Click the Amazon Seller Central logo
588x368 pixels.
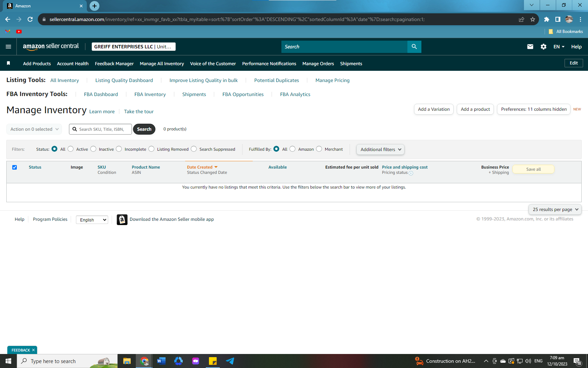pos(51,47)
